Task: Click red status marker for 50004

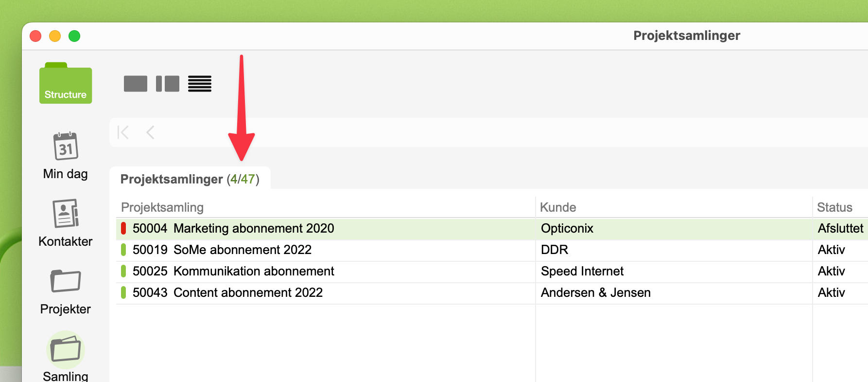Action: pyautogui.click(x=123, y=229)
